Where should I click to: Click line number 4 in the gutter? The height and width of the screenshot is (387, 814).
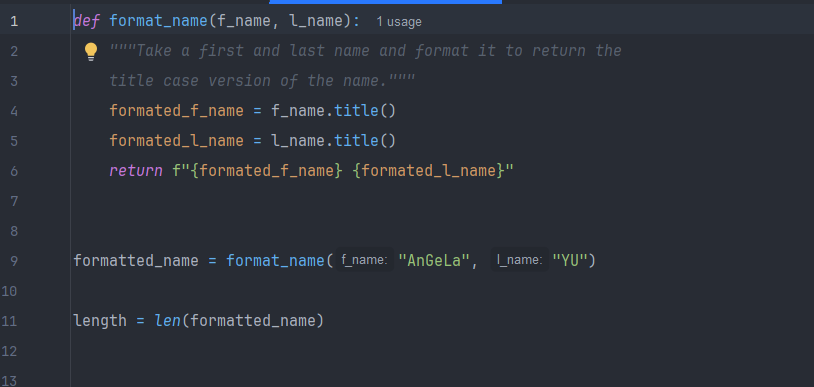pyautogui.click(x=14, y=111)
